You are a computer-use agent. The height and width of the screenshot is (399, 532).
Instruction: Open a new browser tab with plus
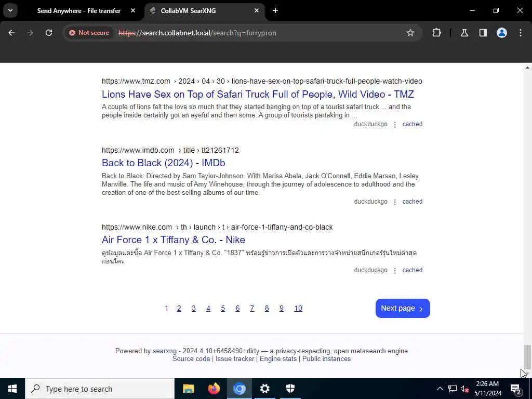[x=275, y=10]
